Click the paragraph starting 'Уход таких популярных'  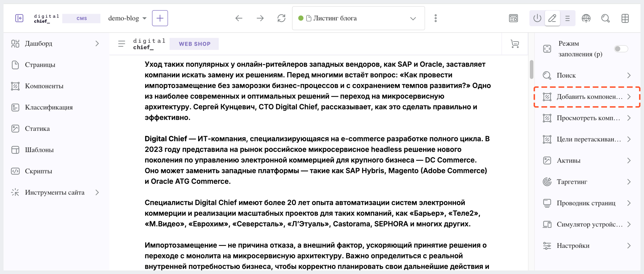318,91
